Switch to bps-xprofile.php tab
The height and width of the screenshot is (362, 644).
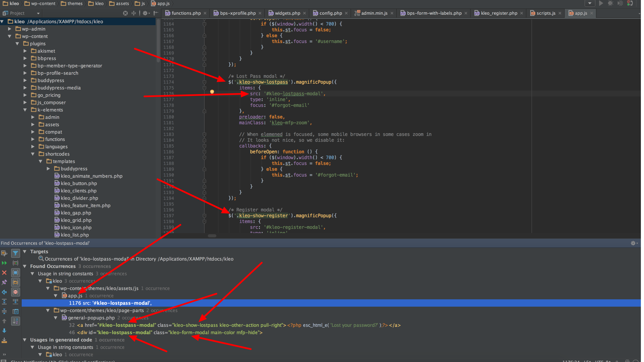click(237, 13)
